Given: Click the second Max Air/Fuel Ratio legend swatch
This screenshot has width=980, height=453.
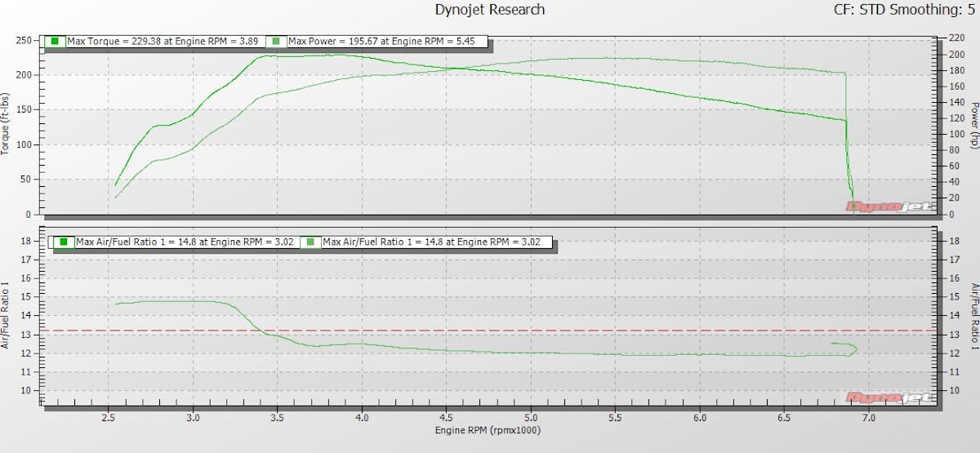Looking at the screenshot, I should click(311, 242).
